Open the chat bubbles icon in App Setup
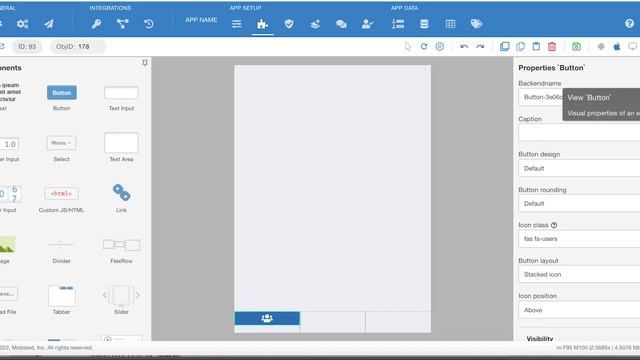The width and height of the screenshot is (640, 360). [341, 24]
